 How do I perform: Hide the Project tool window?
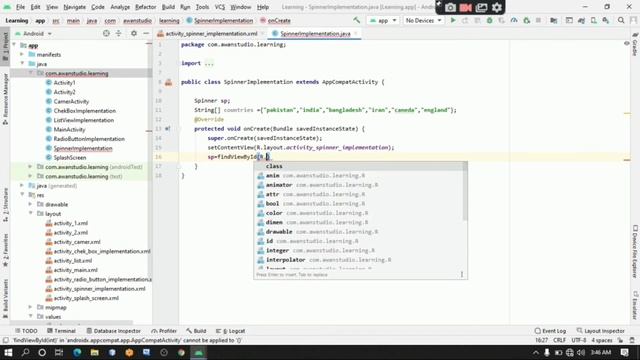[x=146, y=33]
